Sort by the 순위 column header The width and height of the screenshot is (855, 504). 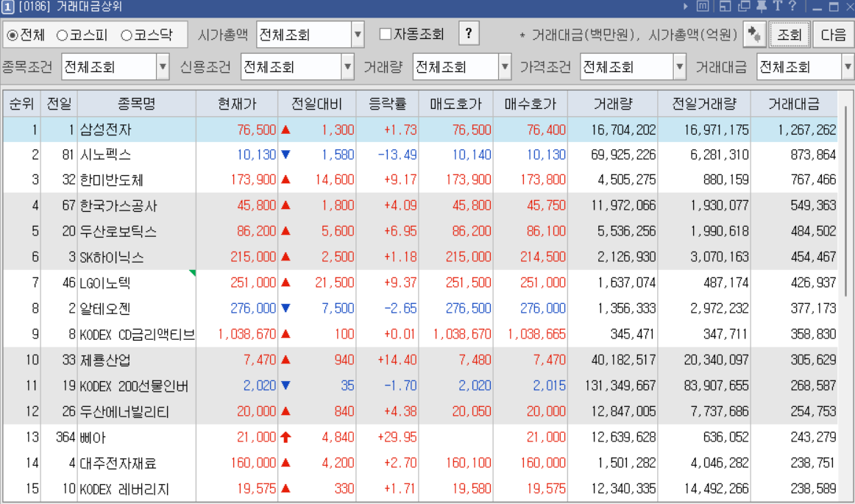(x=22, y=104)
